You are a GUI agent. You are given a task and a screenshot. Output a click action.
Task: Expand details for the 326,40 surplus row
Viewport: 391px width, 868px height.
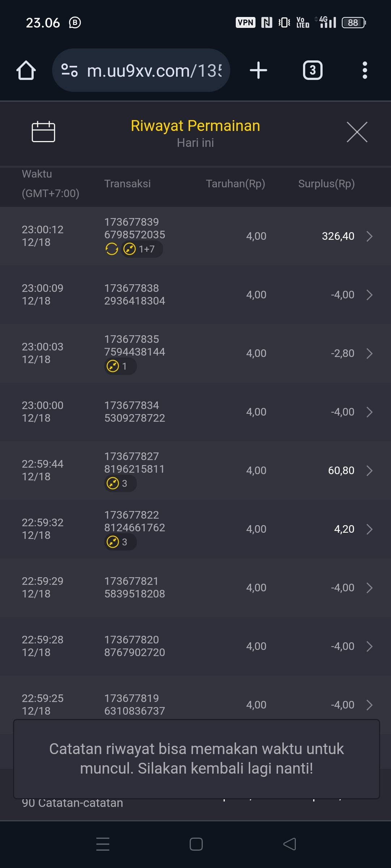[369, 236]
